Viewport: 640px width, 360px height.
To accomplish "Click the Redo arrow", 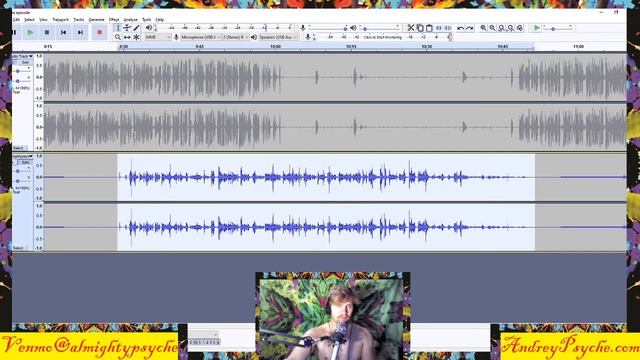I will tap(469, 28).
